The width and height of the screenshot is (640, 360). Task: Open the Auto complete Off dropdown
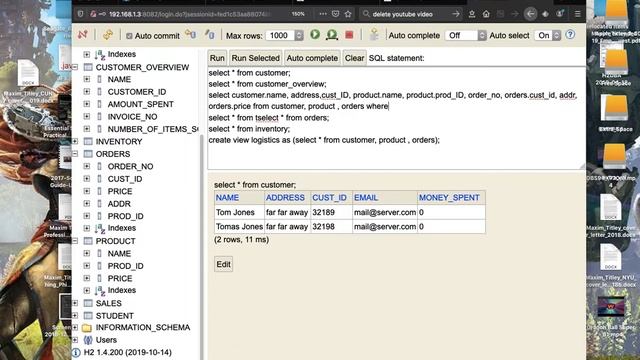point(466,36)
